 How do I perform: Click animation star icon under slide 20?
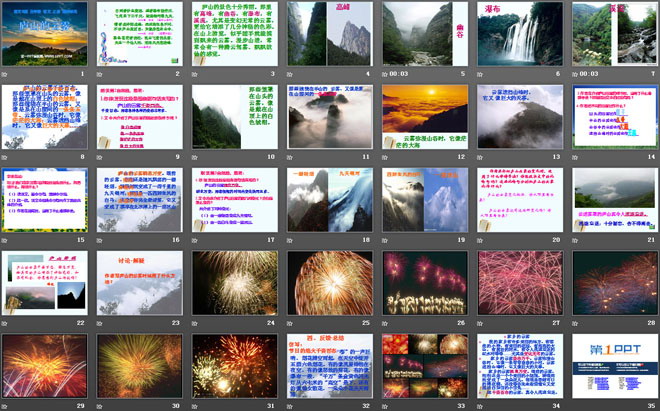[x=480, y=240]
